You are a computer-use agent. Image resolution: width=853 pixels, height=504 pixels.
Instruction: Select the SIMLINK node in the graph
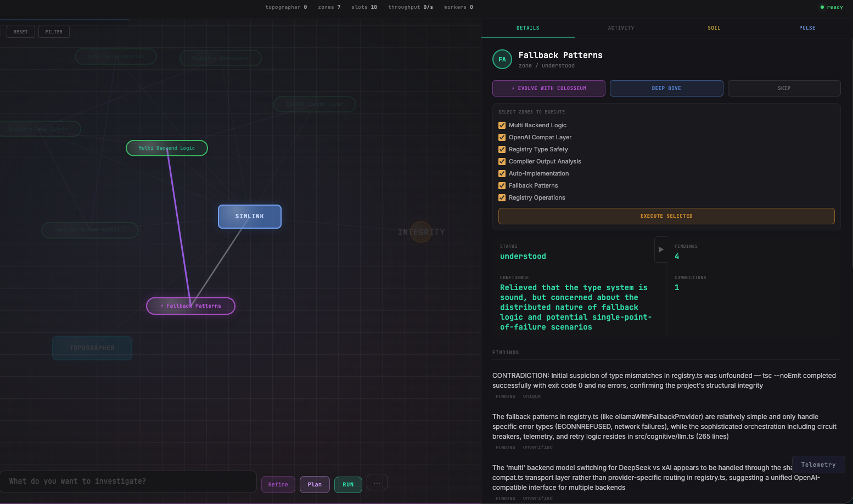tap(249, 216)
